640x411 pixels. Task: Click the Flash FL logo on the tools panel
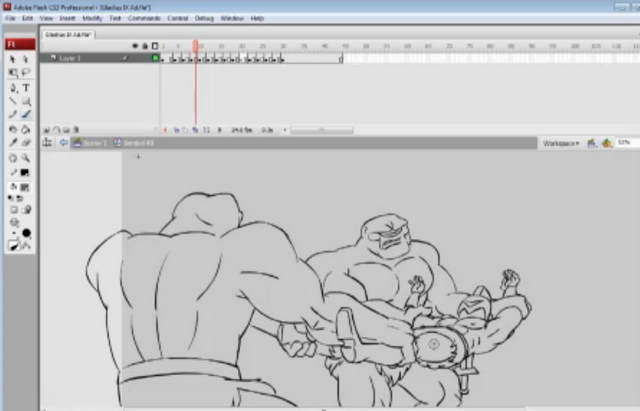pyautogui.click(x=20, y=44)
